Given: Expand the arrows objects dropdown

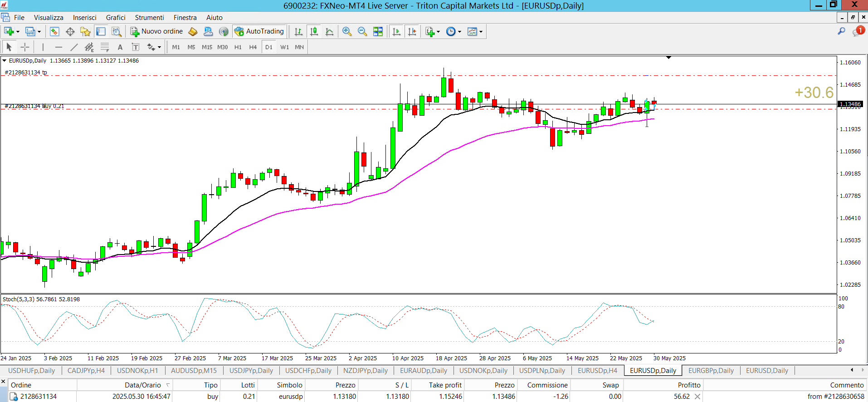Looking at the screenshot, I should [159, 47].
